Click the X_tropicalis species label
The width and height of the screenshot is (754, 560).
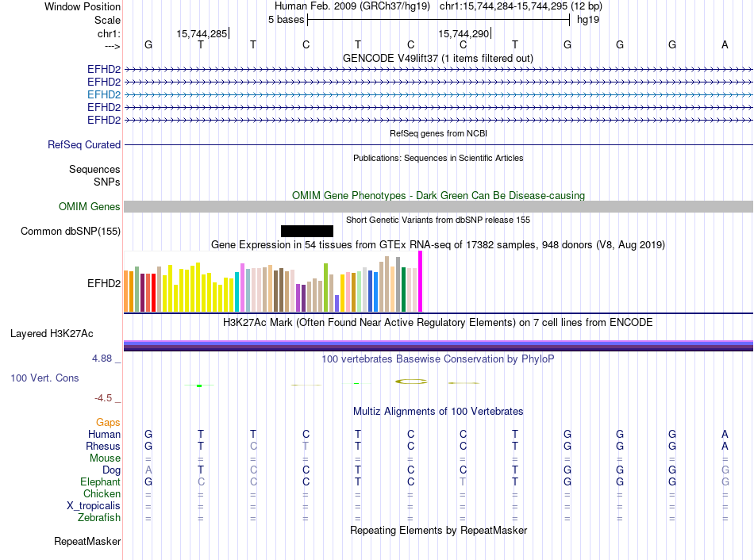tap(94, 506)
